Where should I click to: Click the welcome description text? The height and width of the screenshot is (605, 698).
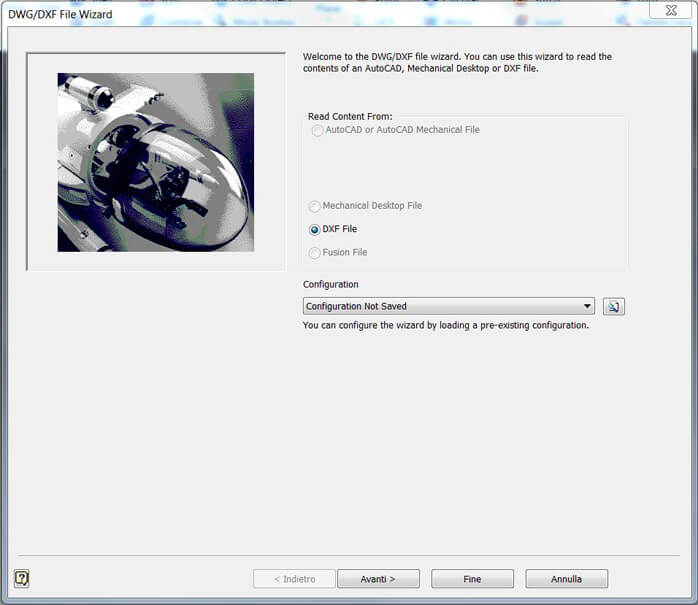pyautogui.click(x=457, y=63)
